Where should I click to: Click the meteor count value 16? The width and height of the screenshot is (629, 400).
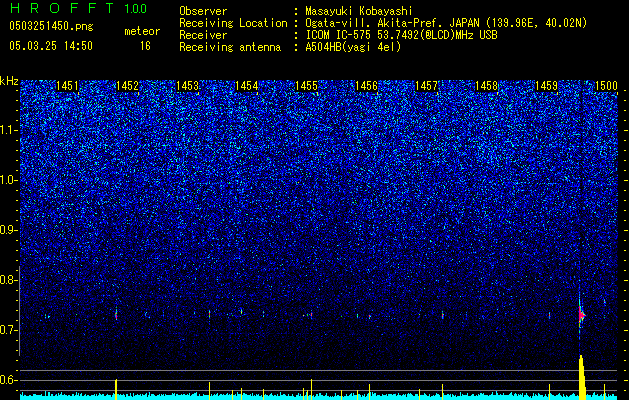pyautogui.click(x=145, y=46)
